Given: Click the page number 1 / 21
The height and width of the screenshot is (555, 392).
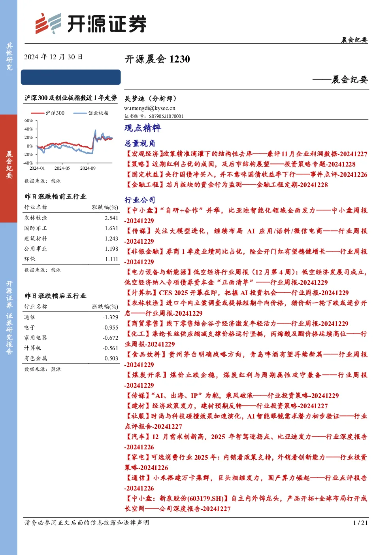Looking at the screenshot, I should point(360,523).
